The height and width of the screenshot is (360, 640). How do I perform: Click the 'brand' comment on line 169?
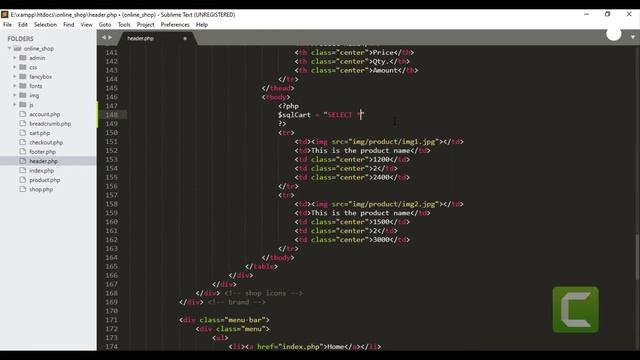tap(237, 302)
